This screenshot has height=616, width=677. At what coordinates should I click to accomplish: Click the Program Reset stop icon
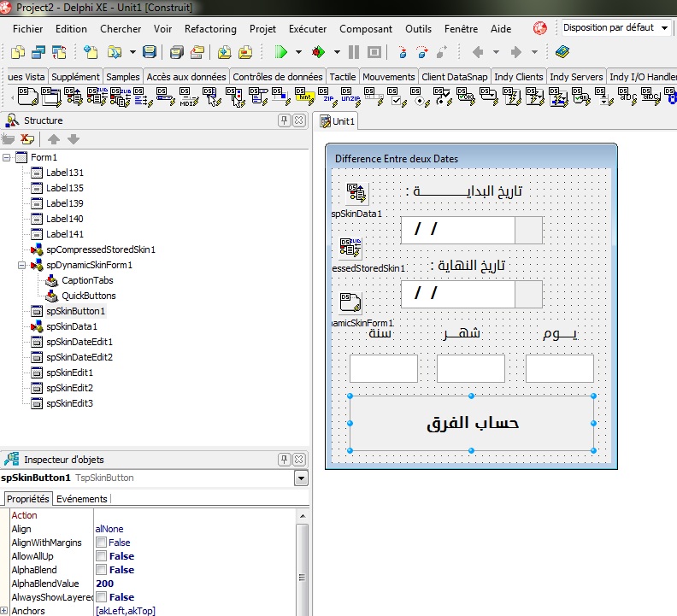(374, 52)
